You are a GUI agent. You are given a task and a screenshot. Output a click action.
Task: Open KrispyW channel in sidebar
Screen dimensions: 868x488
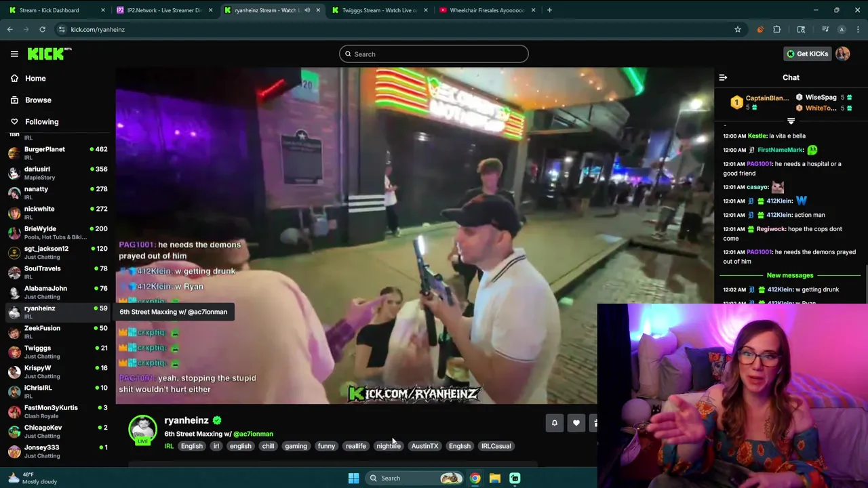(x=57, y=371)
